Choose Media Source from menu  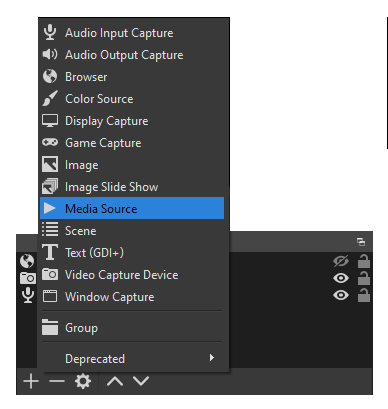point(132,208)
